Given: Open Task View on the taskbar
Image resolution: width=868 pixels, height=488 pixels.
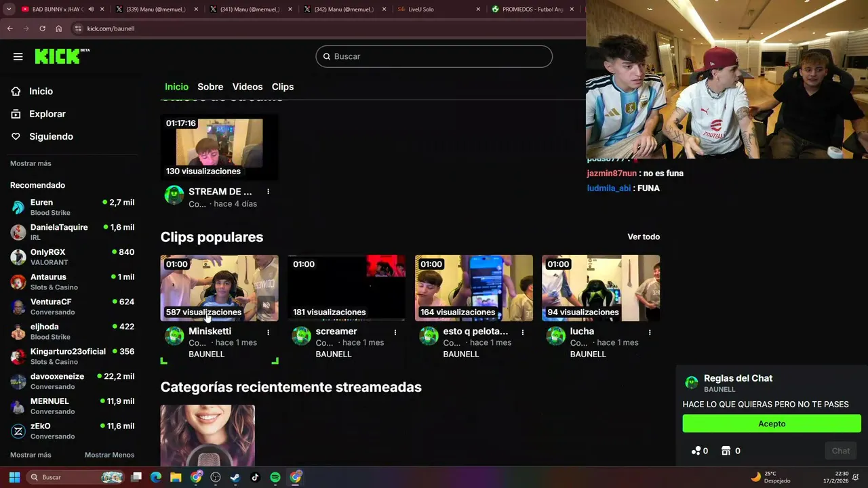Looking at the screenshot, I should 136,477.
